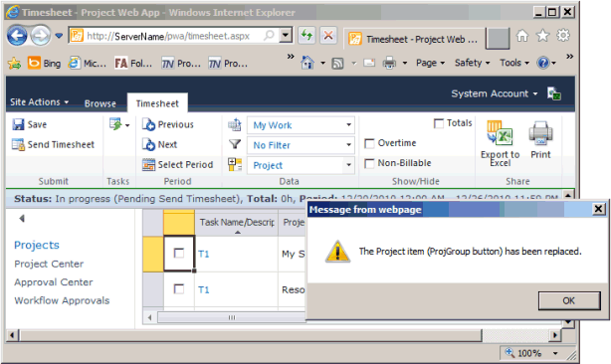Click the Stop loading X icon
The height and width of the screenshot is (364, 611).
tap(328, 36)
